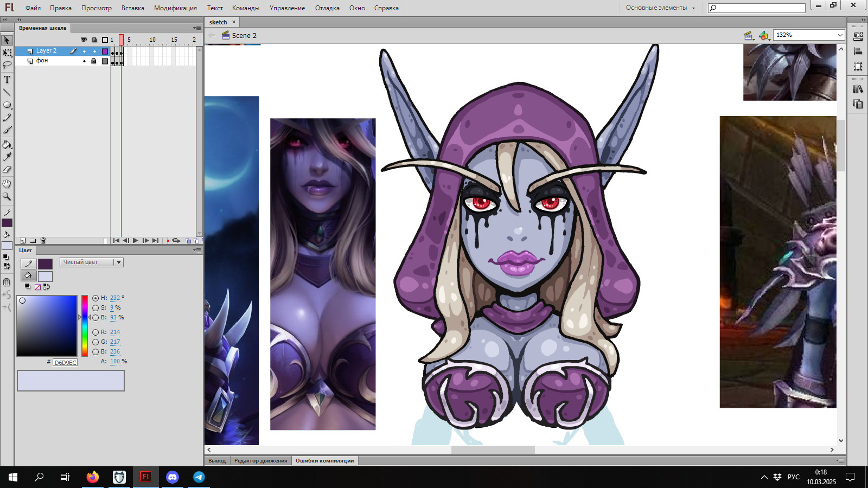Toggle visibility of Layer 2
The image size is (868, 488).
[x=84, y=52]
